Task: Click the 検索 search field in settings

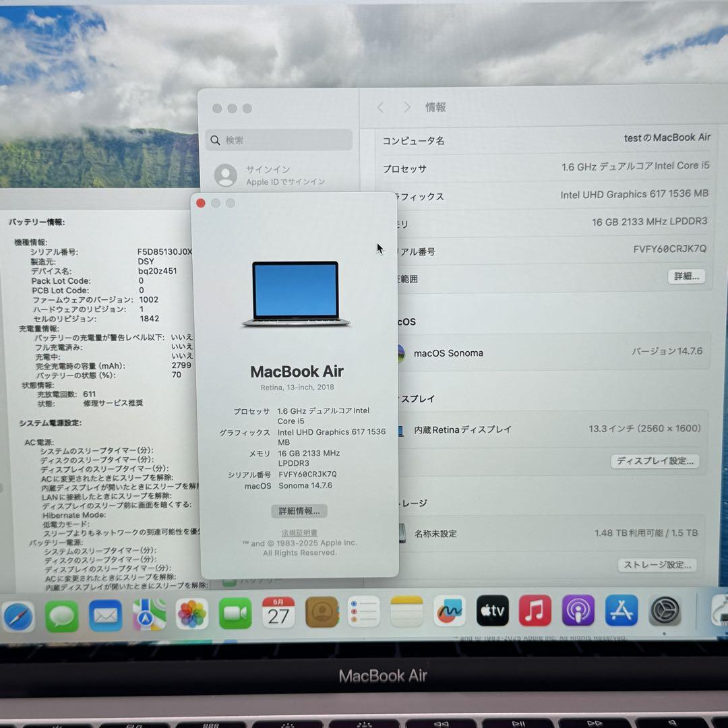Action: 278,140
